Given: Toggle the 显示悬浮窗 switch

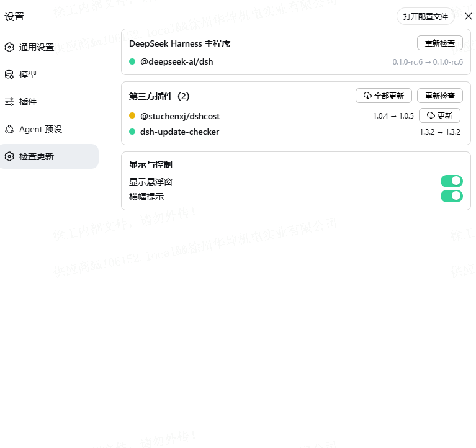Looking at the screenshot, I should point(451,181).
